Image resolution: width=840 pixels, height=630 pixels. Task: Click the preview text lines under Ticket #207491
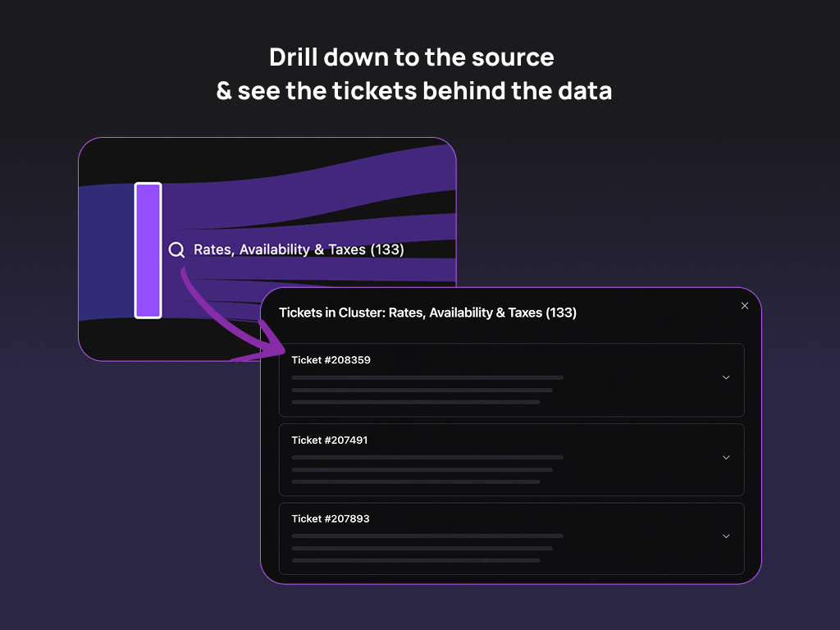[427, 469]
